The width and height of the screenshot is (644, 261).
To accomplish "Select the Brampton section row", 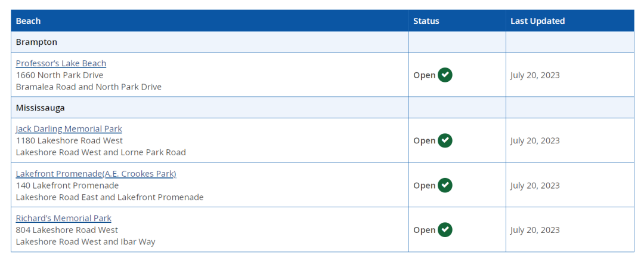I will pos(323,42).
